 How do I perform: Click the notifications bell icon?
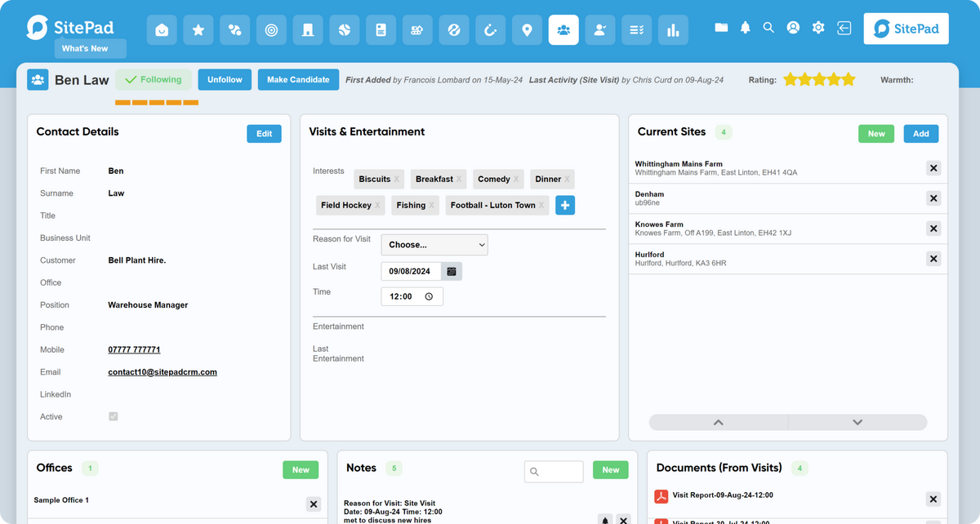point(745,28)
